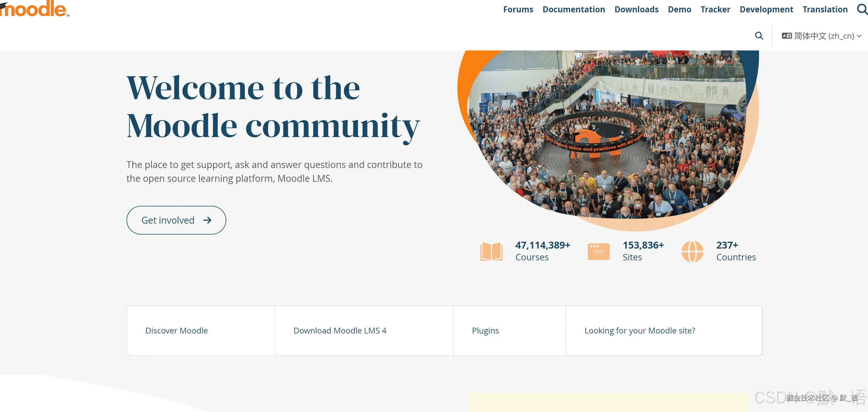
Task: Click the search magnifier beside language selector
Action: click(x=759, y=36)
